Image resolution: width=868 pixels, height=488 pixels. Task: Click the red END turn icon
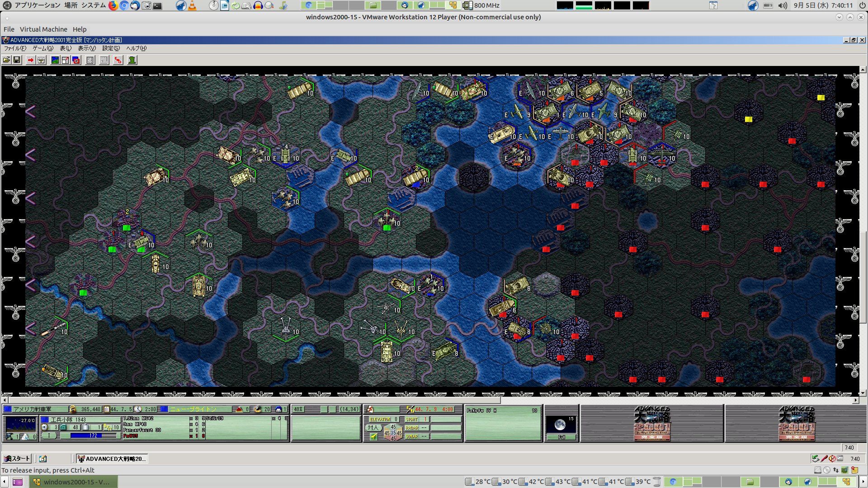(x=118, y=60)
